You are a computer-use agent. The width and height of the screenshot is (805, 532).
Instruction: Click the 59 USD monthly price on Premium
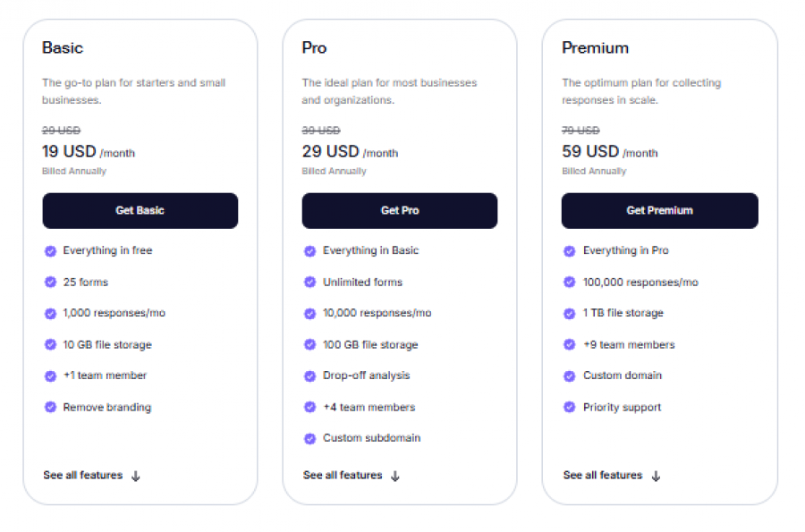click(590, 151)
